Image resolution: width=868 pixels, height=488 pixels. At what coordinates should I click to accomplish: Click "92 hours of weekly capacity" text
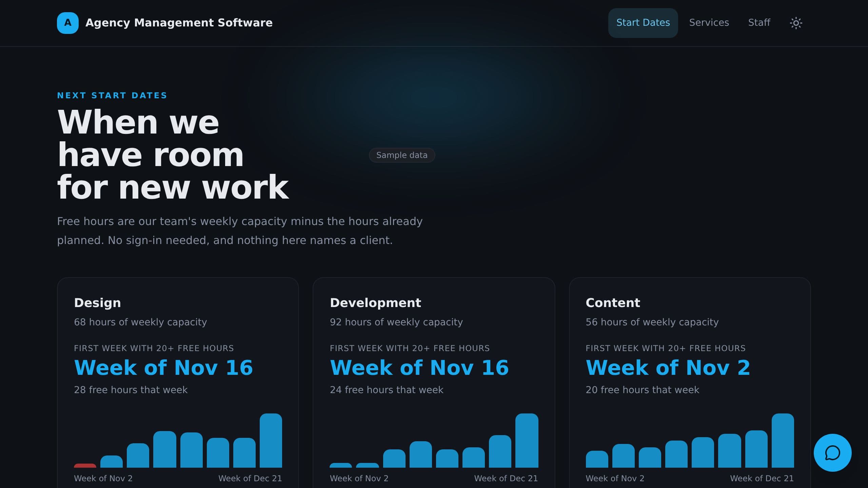(x=396, y=322)
